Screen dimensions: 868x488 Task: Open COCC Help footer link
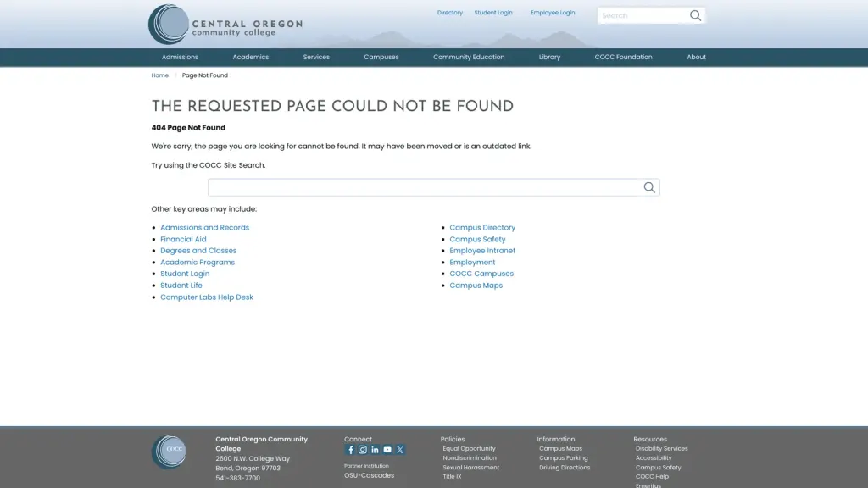(652, 476)
